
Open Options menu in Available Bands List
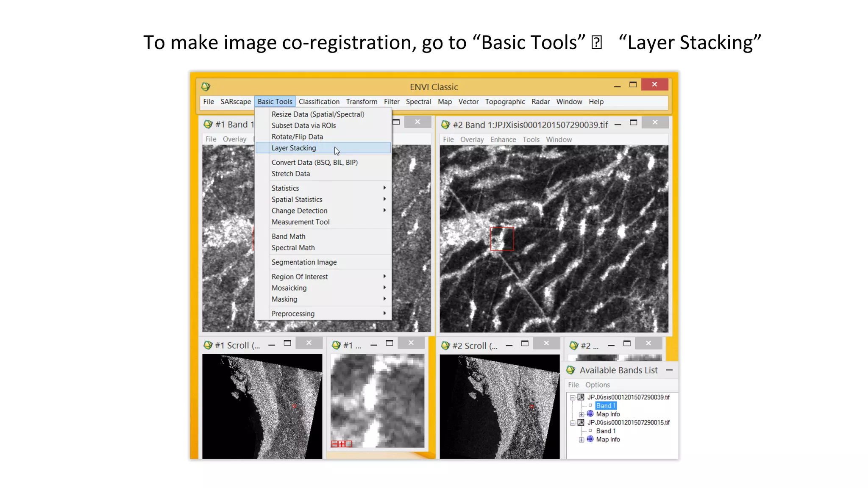coord(598,385)
